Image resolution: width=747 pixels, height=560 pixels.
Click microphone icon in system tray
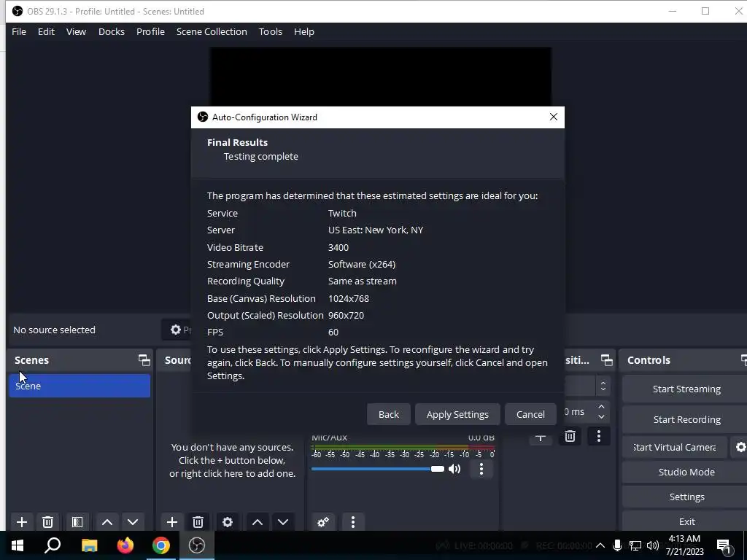[x=617, y=545]
